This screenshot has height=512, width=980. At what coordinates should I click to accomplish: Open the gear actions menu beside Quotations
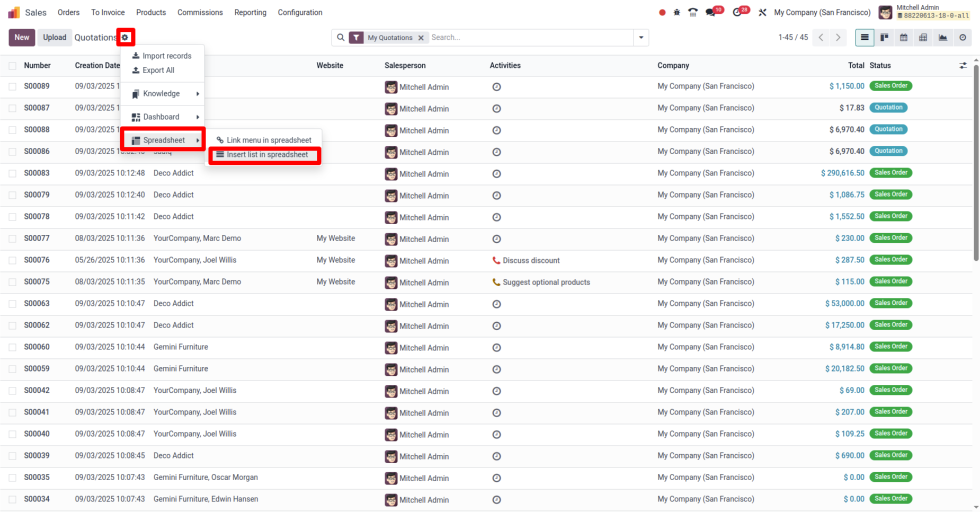click(125, 37)
